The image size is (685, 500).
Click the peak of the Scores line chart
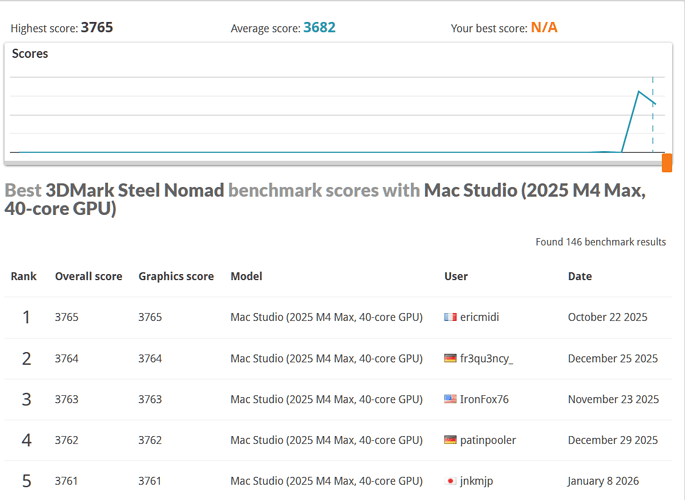pos(639,91)
